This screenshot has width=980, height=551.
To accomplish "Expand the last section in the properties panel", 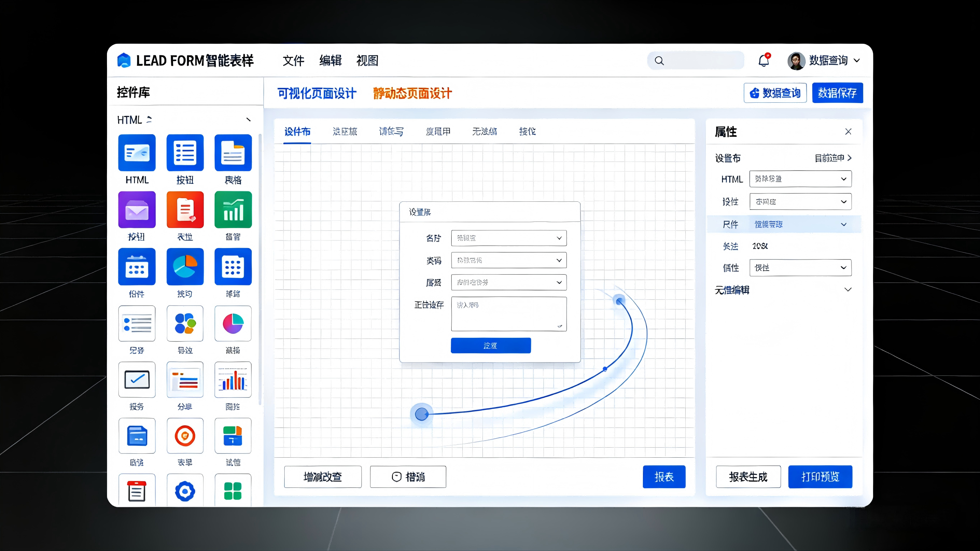I will [x=848, y=290].
